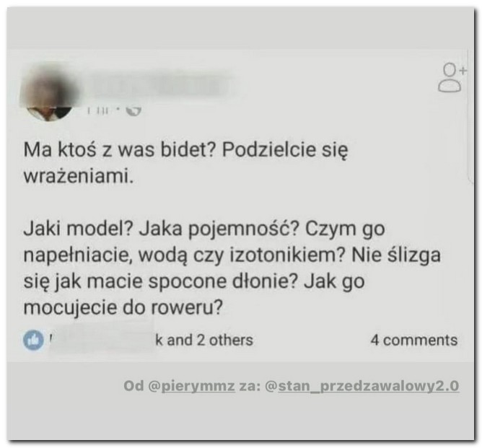This screenshot has height=448, width=482.
Task: Open the "4 comments" link
Action: [413, 341]
